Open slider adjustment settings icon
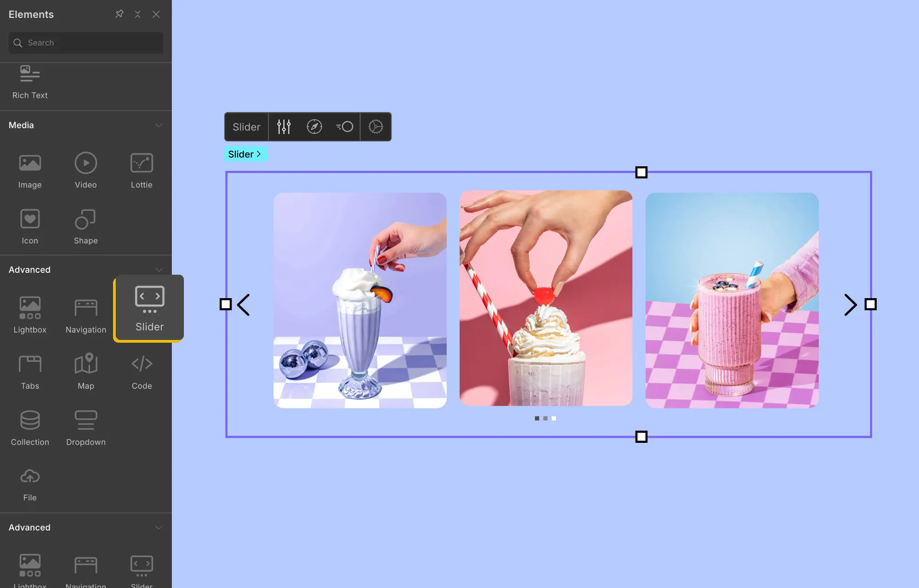 [284, 127]
